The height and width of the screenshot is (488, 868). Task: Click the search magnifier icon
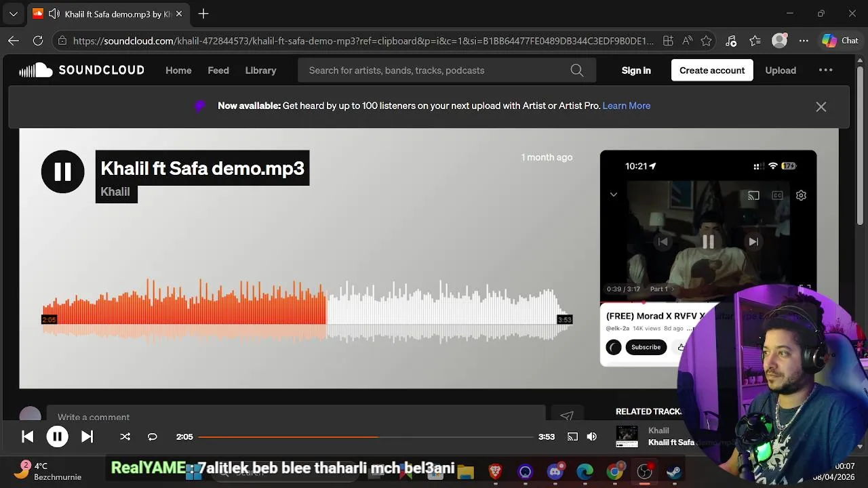pos(577,70)
